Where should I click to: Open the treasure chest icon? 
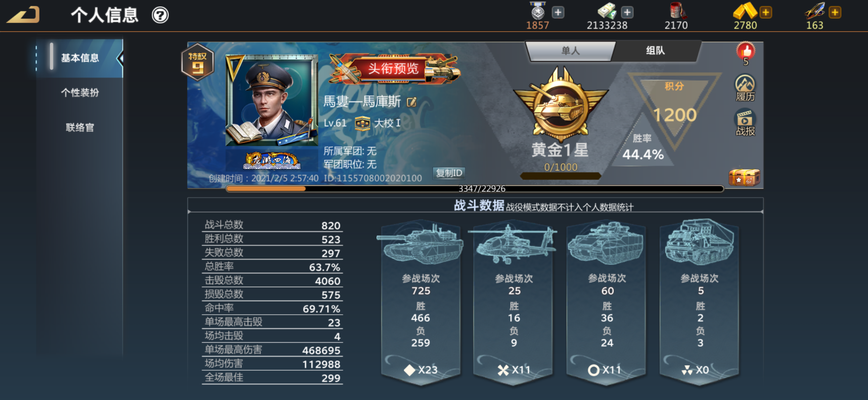point(744,177)
